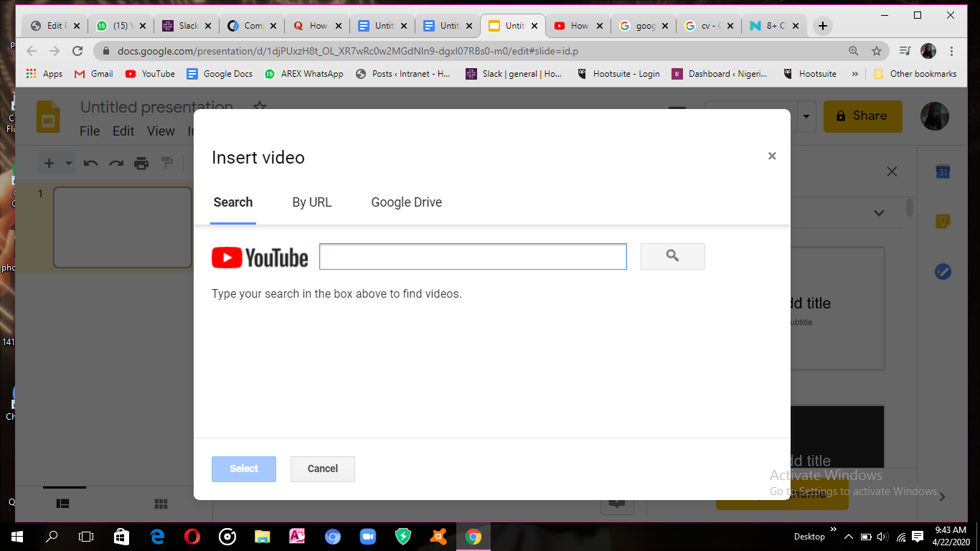Click the Redo icon
Image resolution: width=980 pixels, height=551 pixels.
point(116,164)
